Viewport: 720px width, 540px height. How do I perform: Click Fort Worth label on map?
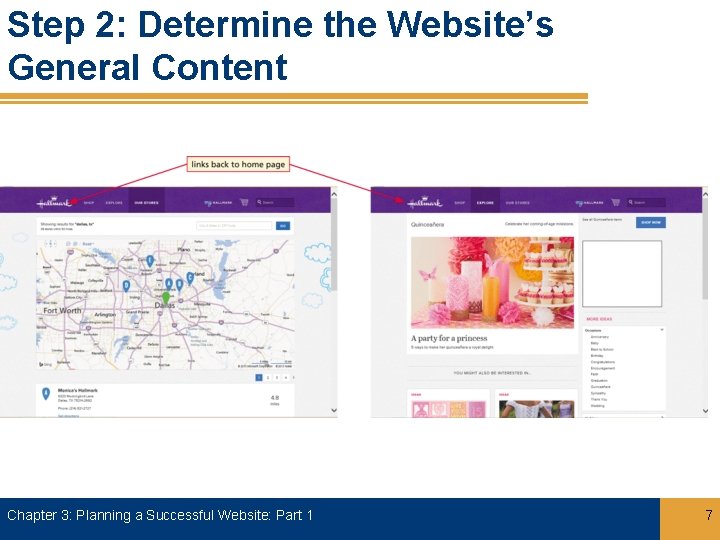point(62,311)
